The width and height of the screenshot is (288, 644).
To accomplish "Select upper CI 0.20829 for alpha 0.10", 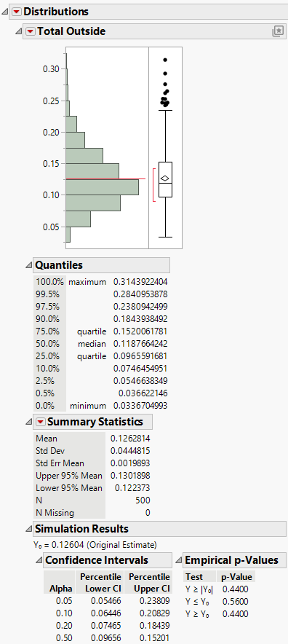I will (x=155, y=613).
